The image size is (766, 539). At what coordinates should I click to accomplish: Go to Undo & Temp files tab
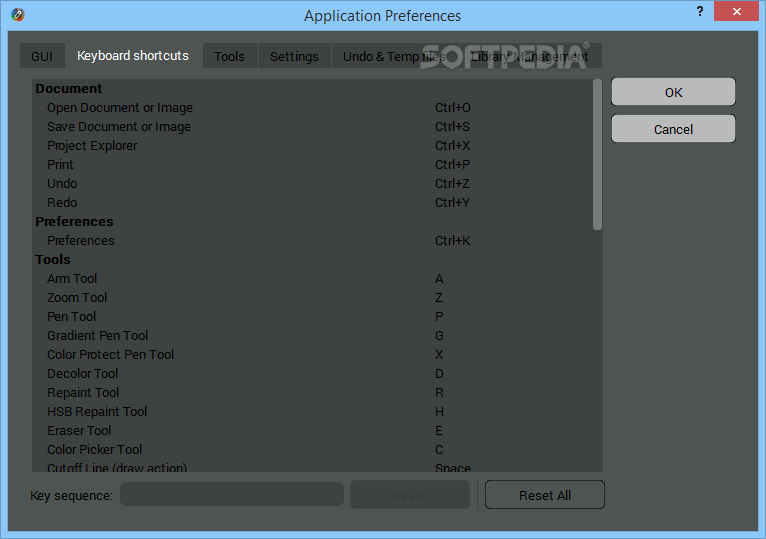coord(394,56)
